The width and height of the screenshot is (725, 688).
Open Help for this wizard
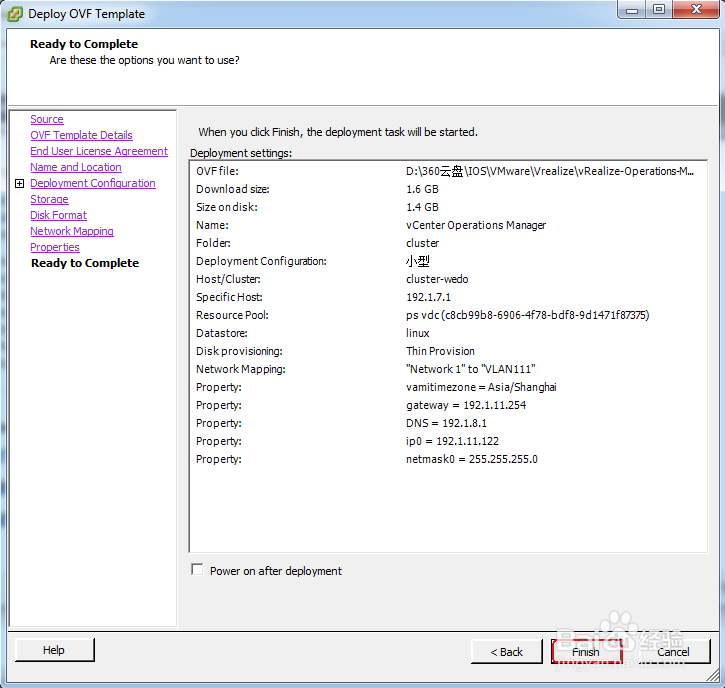point(55,650)
